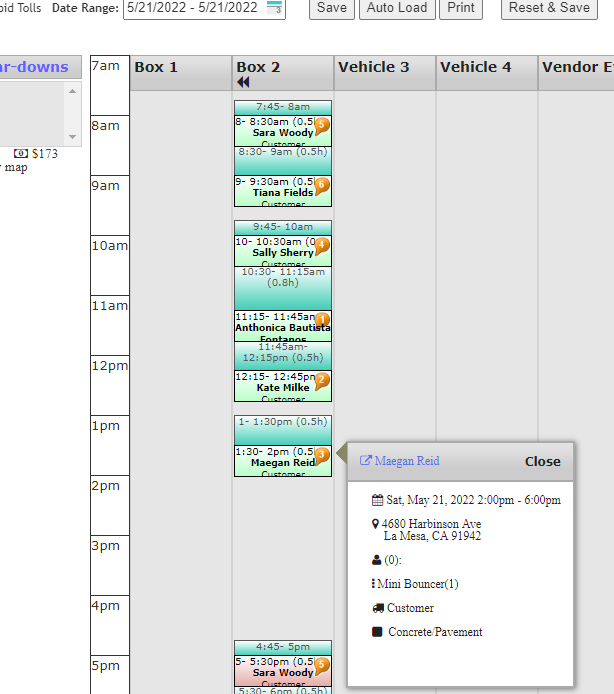Viewport: 614px width, 694px height.
Task: Click orange note bubble on Sally Sherry booking
Action: pos(322,245)
